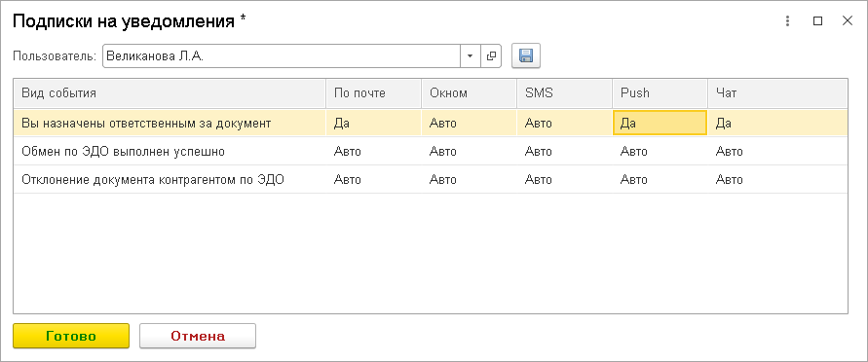Cancel changes with the Отмена button
This screenshot has width=868, height=362.
(x=198, y=336)
